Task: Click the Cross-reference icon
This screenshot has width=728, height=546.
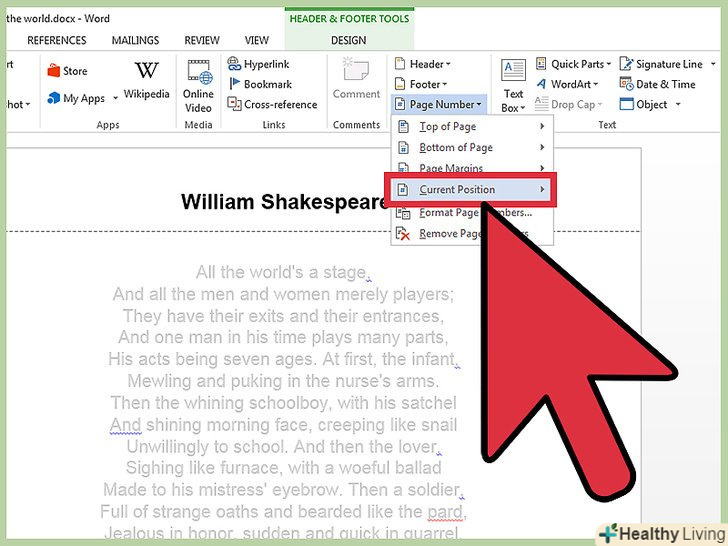Action: pyautogui.click(x=234, y=104)
